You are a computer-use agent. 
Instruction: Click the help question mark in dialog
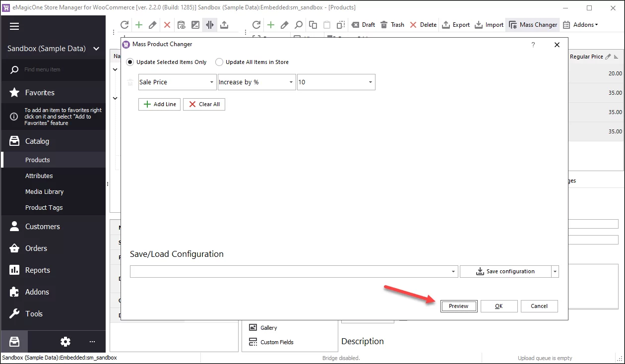pyautogui.click(x=533, y=45)
